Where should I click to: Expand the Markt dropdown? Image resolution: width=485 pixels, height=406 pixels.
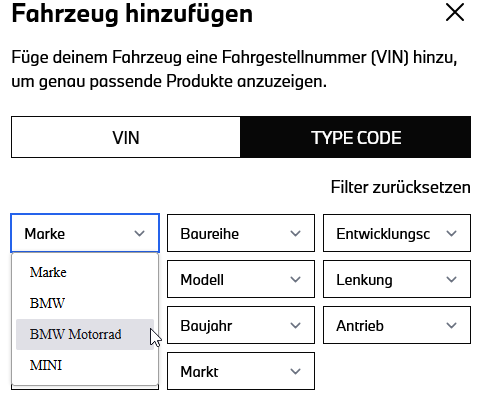(x=241, y=371)
